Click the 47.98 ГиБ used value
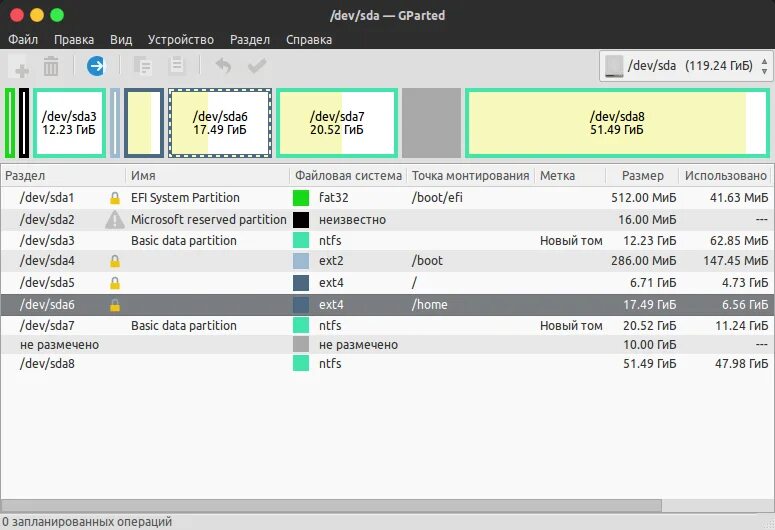The image size is (775, 530). click(741, 364)
